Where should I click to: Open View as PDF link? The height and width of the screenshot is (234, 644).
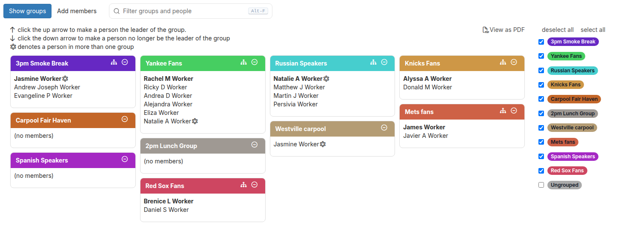(x=504, y=30)
